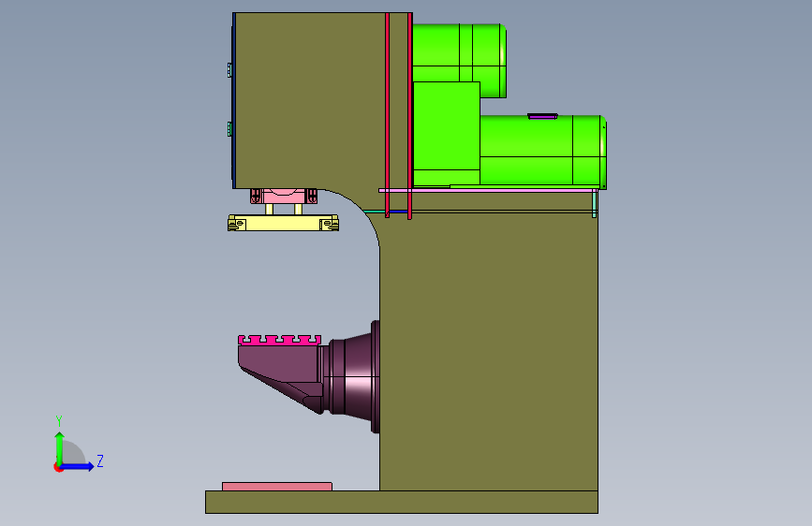The image size is (812, 526).
Task: Select the pink motor mounting plate
Action: (488, 191)
